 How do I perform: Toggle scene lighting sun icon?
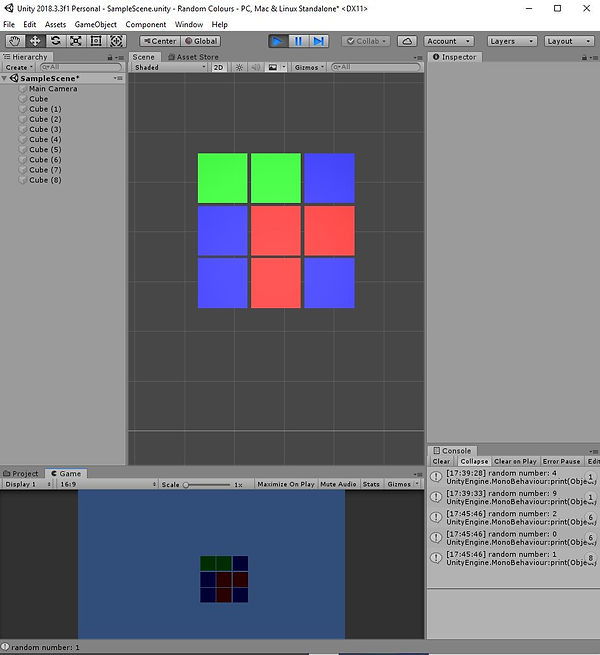point(239,67)
